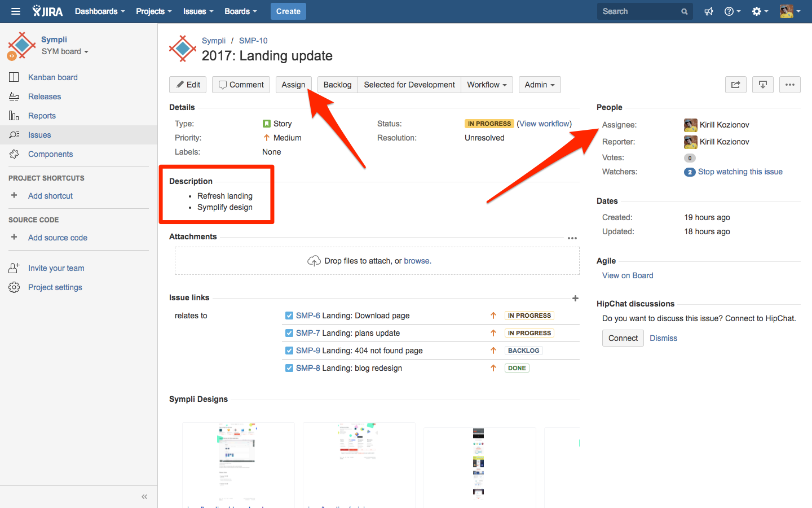Viewport: 812px width, 508px height.
Task: Click the SMP-6 task checkbox icon
Action: 289,316
